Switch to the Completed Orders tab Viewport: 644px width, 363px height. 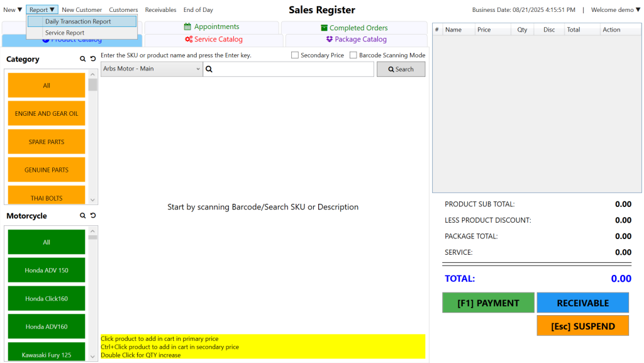click(354, 28)
